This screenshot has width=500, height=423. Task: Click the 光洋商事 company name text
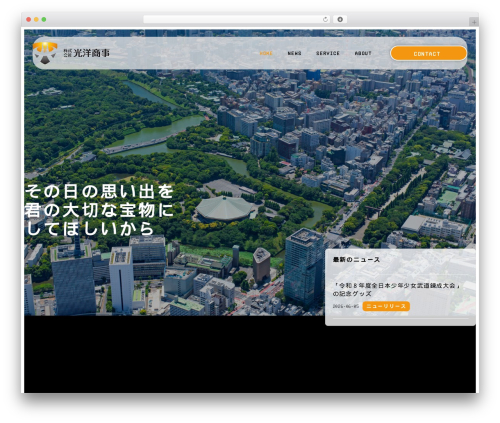point(91,53)
